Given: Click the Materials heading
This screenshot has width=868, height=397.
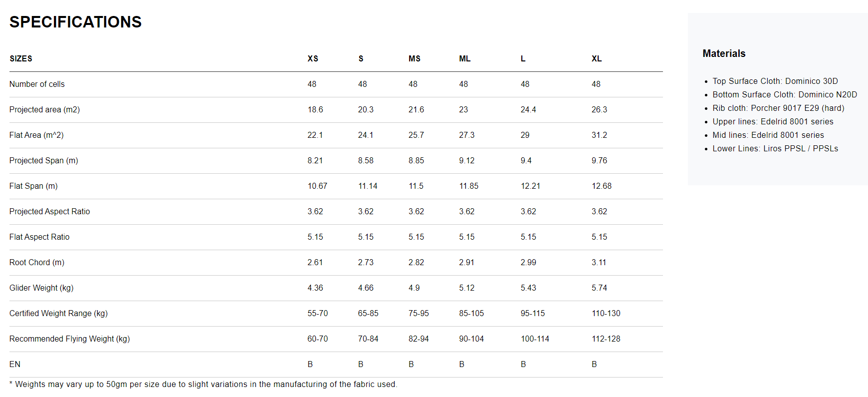Looking at the screenshot, I should pyautogui.click(x=724, y=53).
